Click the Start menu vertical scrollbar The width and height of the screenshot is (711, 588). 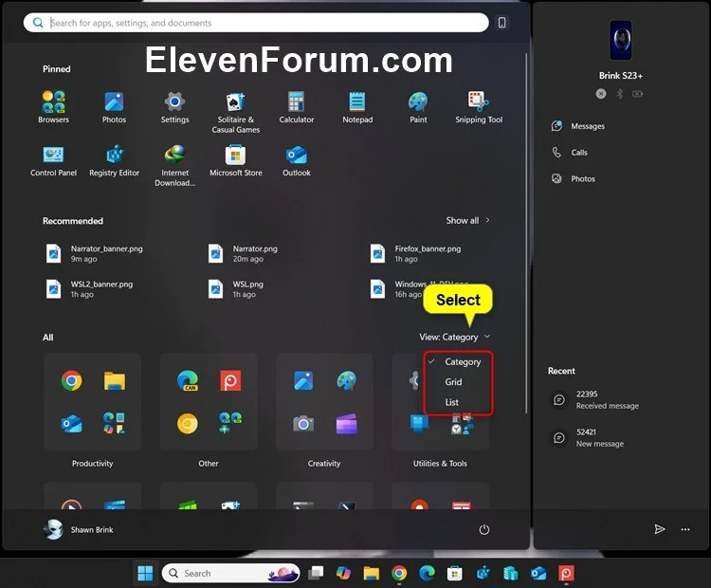click(x=526, y=233)
